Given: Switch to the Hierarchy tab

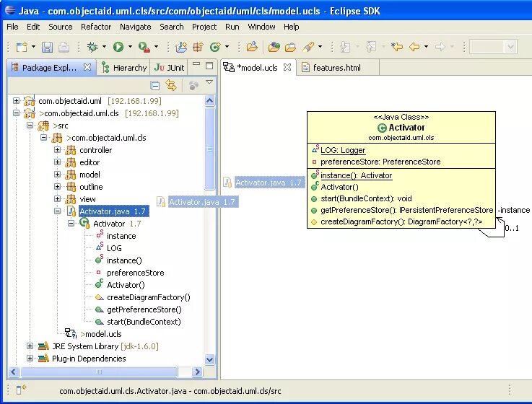Looking at the screenshot, I should click(124, 68).
